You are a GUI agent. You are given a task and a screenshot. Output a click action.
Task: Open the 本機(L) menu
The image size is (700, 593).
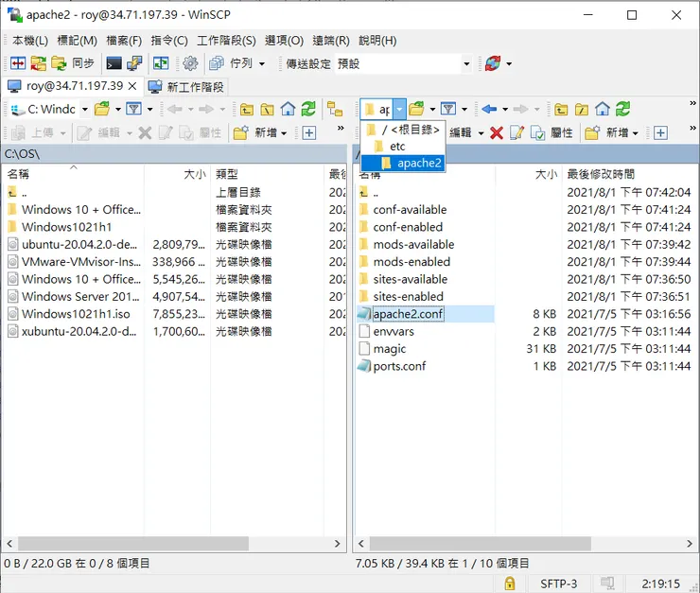point(30,41)
